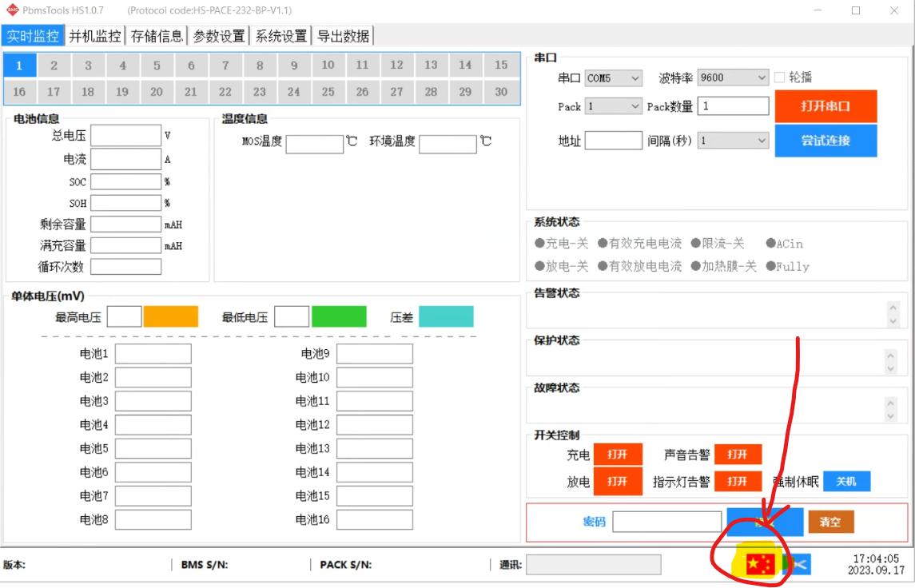Open the 间隔(秒) dropdown
This screenshot has height=588, width=915.
tap(733, 141)
